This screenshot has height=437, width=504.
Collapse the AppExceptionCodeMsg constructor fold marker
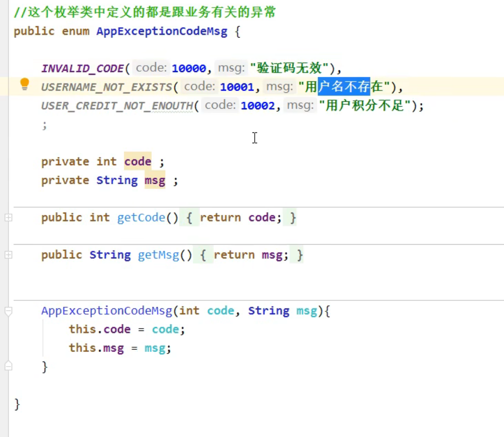coord(8,311)
